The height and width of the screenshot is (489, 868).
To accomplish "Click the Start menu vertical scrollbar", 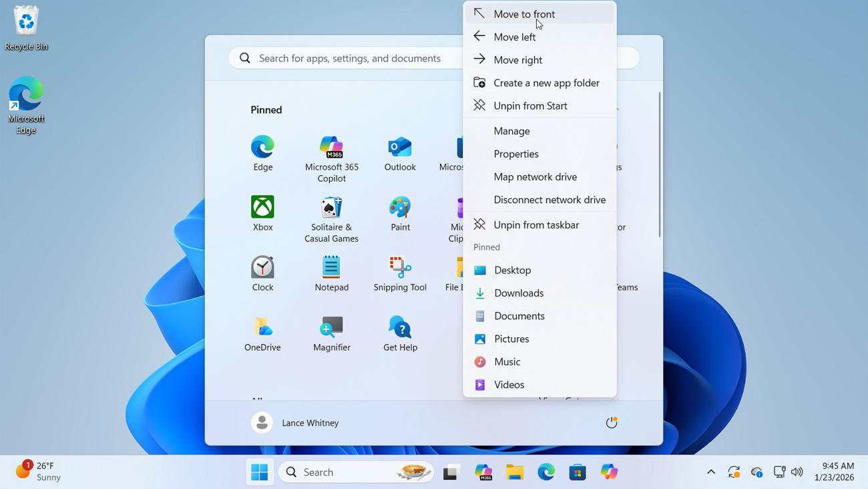I will (x=660, y=164).
